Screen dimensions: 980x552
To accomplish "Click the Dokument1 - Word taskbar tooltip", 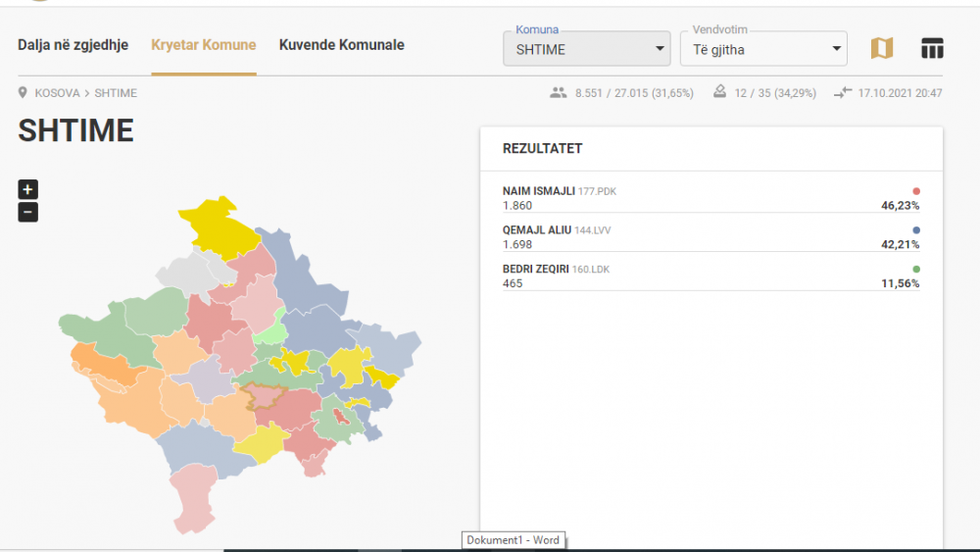I will [513, 540].
